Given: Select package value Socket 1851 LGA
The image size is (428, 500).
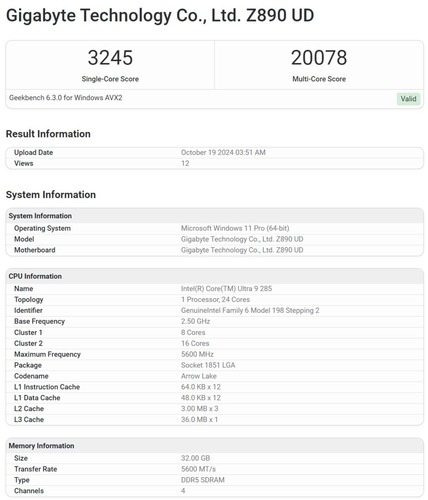Looking at the screenshot, I should (208, 365).
